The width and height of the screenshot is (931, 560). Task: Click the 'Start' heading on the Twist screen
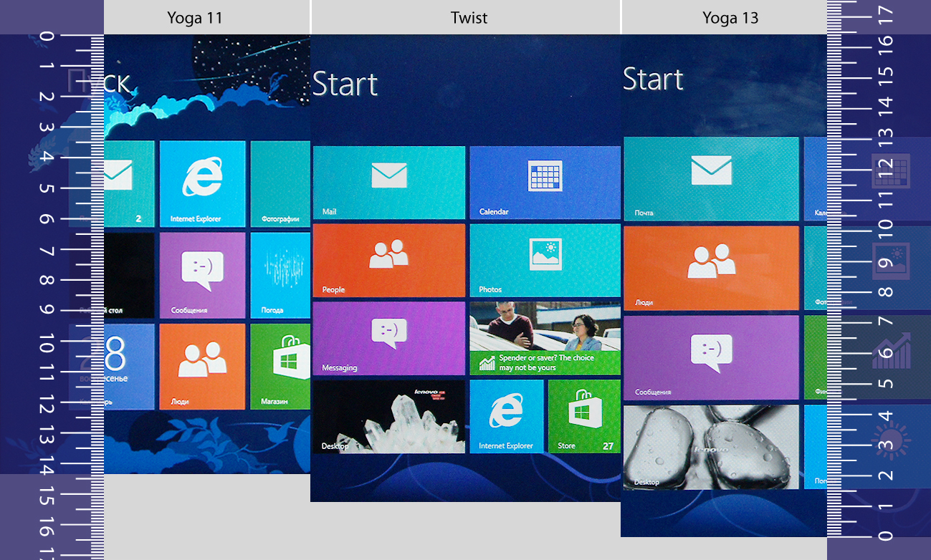pos(345,84)
